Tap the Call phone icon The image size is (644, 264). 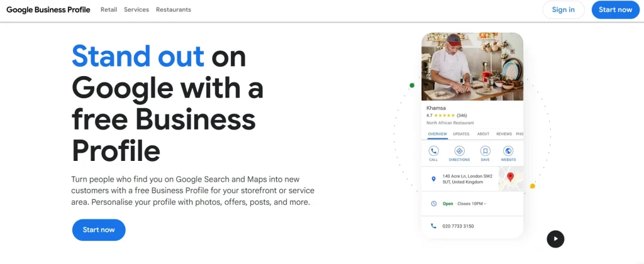(x=433, y=151)
